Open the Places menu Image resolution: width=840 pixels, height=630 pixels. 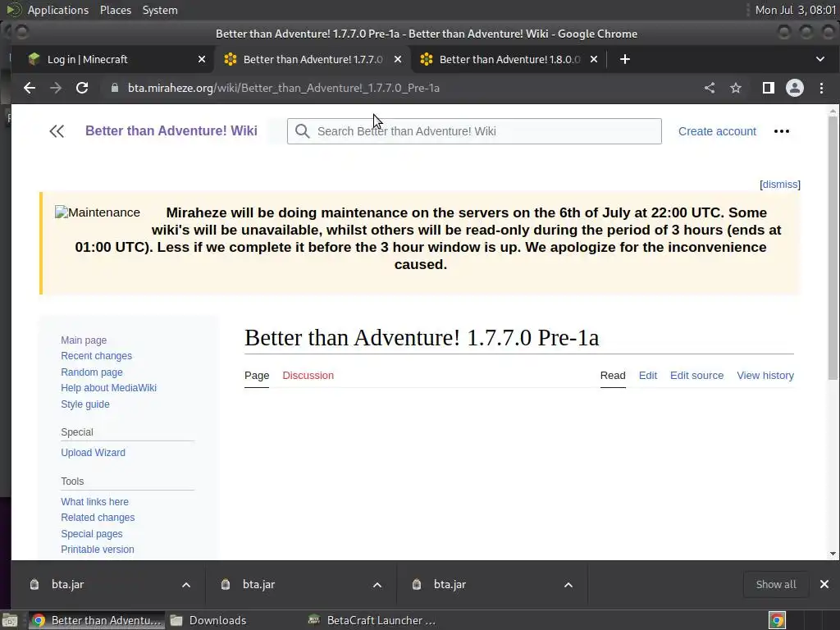tap(115, 10)
